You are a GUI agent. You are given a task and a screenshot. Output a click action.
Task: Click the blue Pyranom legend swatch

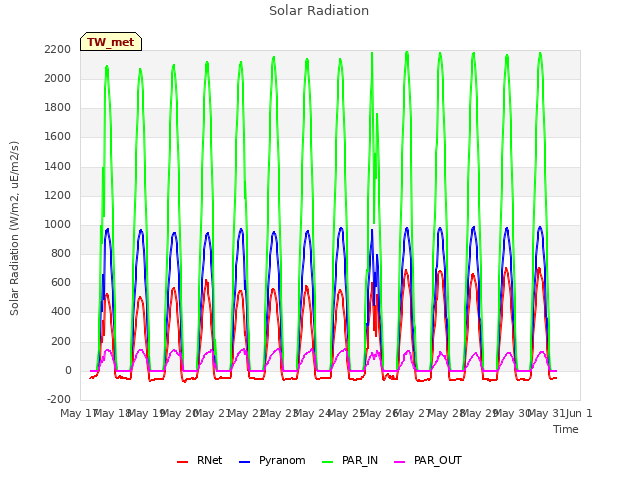244,462
